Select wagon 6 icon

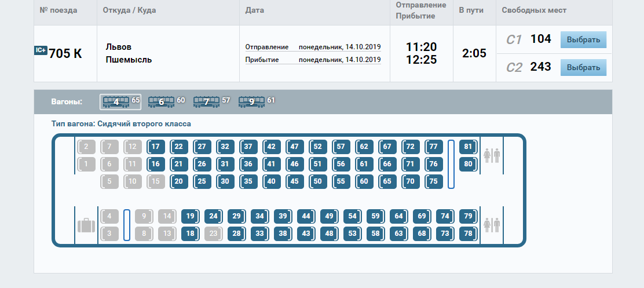point(161,101)
